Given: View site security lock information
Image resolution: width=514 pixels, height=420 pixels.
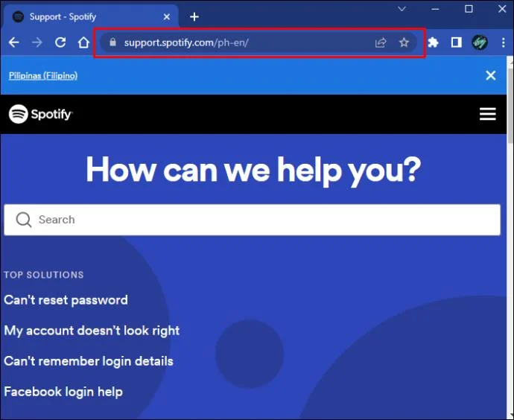Looking at the screenshot, I should pos(112,42).
